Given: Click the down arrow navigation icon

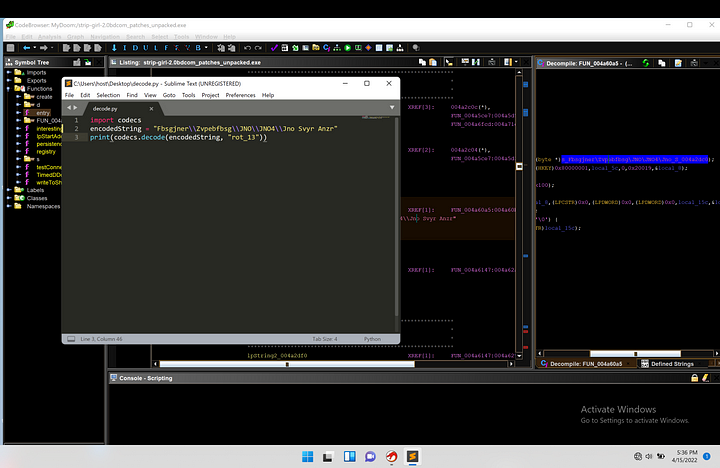Looking at the screenshot, I should [x=114, y=48].
